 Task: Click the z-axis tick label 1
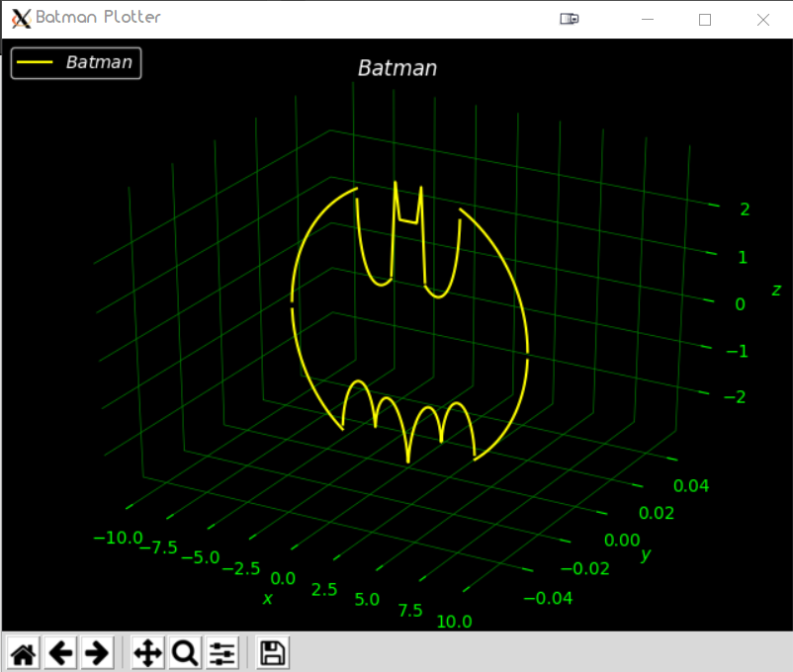(x=743, y=257)
